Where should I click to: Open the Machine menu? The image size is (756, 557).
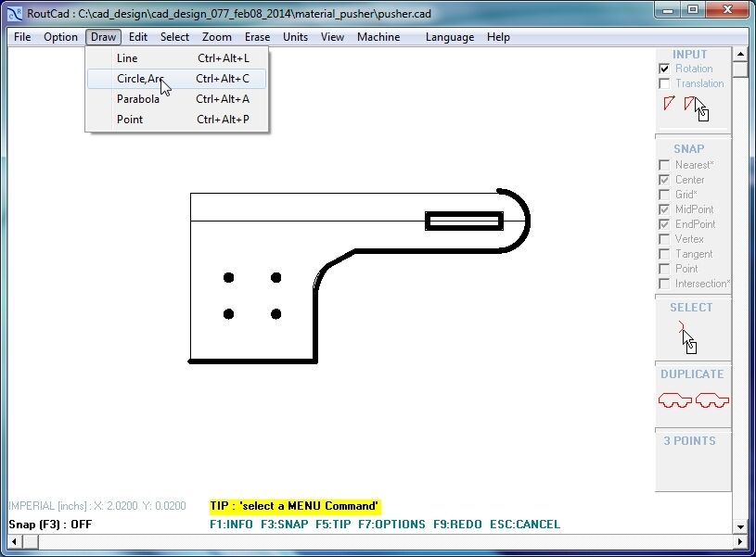[378, 37]
